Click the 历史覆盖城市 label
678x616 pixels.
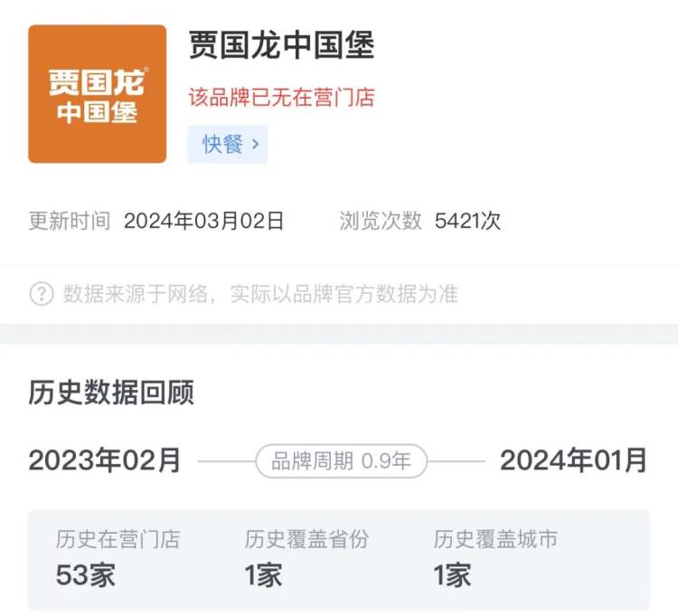click(x=495, y=539)
